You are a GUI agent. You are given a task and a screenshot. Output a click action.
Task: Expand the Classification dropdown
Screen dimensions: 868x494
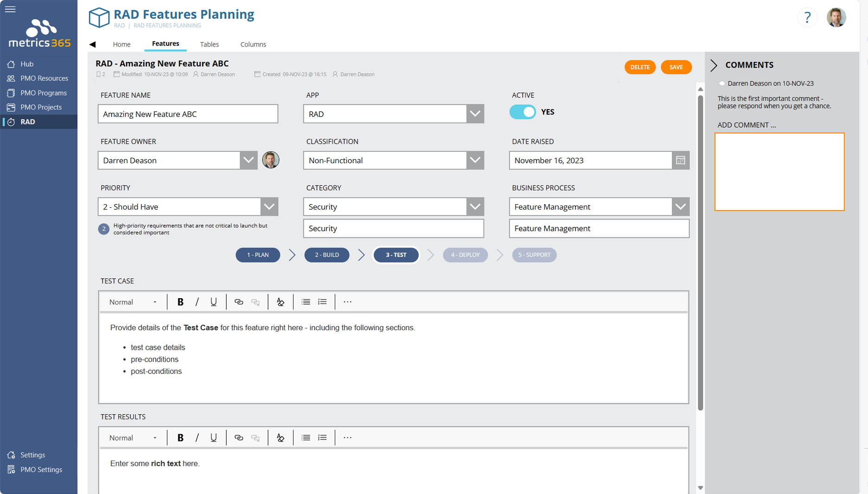tap(475, 160)
